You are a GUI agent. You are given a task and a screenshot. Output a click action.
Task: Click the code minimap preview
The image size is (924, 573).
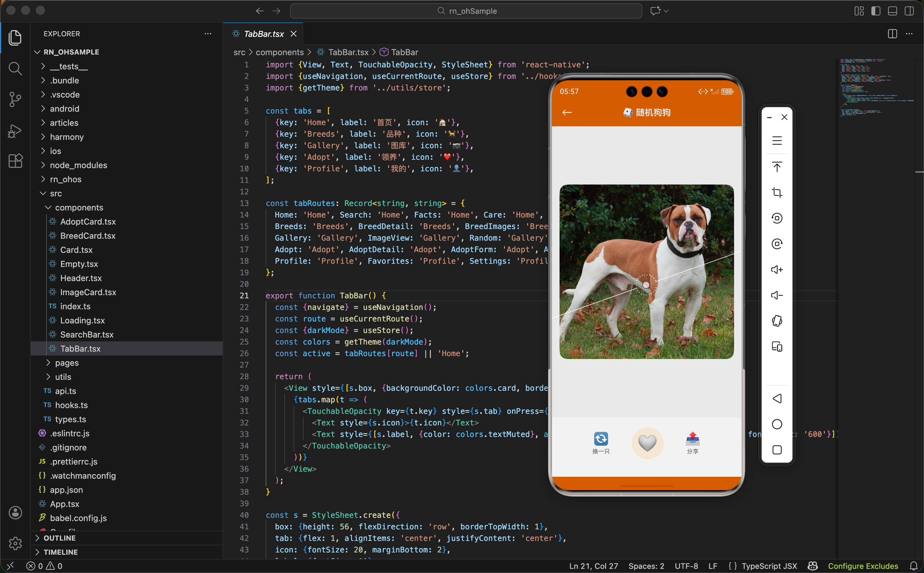pos(876,88)
